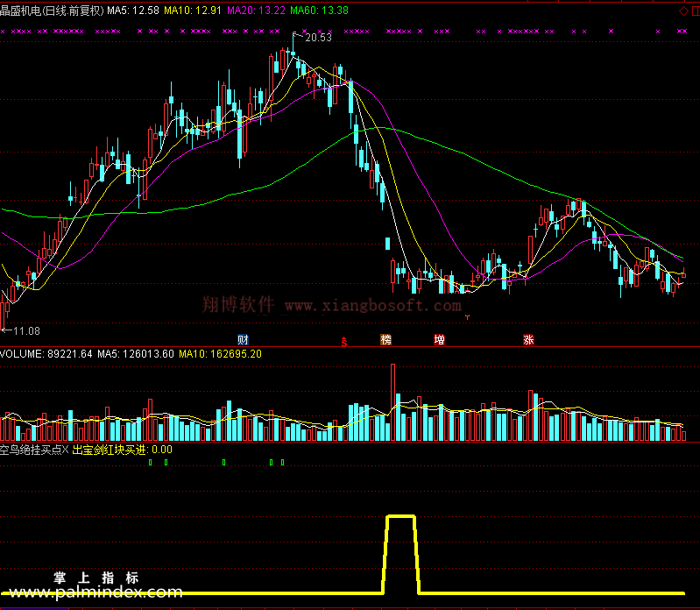The width and height of the screenshot is (700, 610).
Task: Click the stock title 晶盛机电(日线.前复权)
Action: (x=52, y=11)
